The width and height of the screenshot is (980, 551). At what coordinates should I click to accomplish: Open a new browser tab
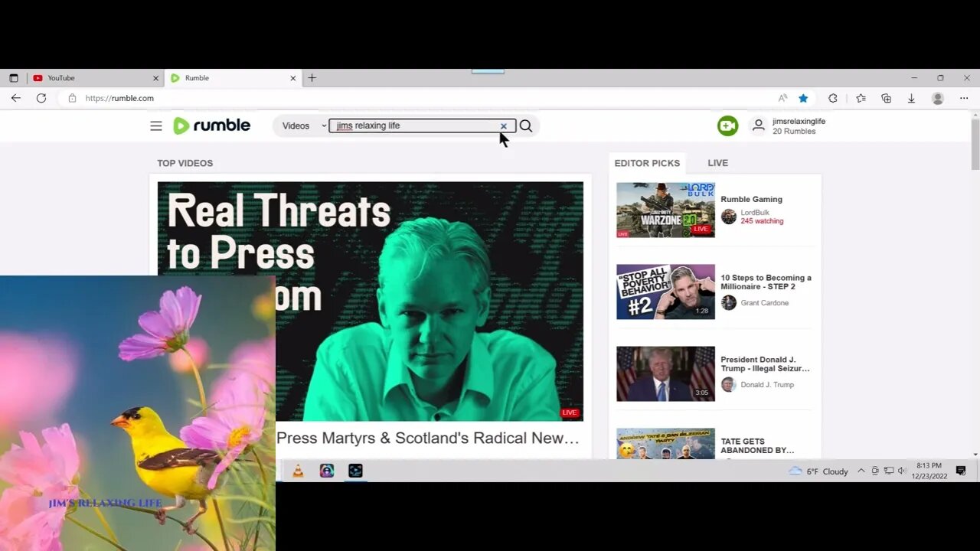click(312, 78)
